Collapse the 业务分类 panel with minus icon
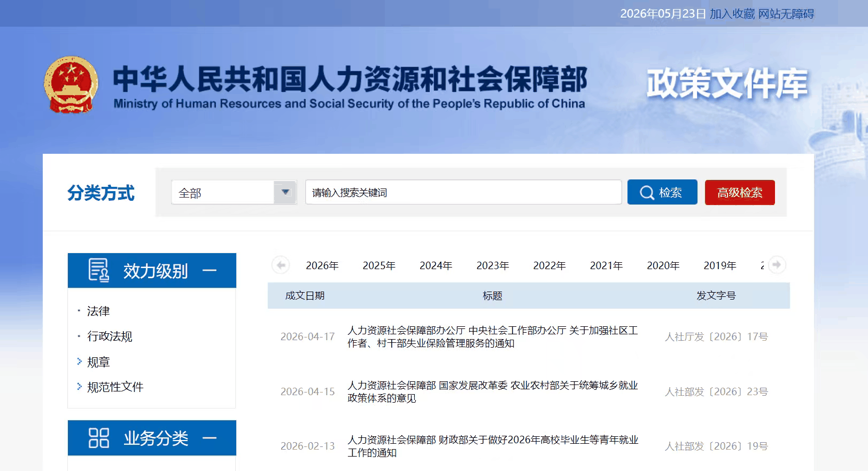Image resolution: width=868 pixels, height=471 pixels. [210, 438]
